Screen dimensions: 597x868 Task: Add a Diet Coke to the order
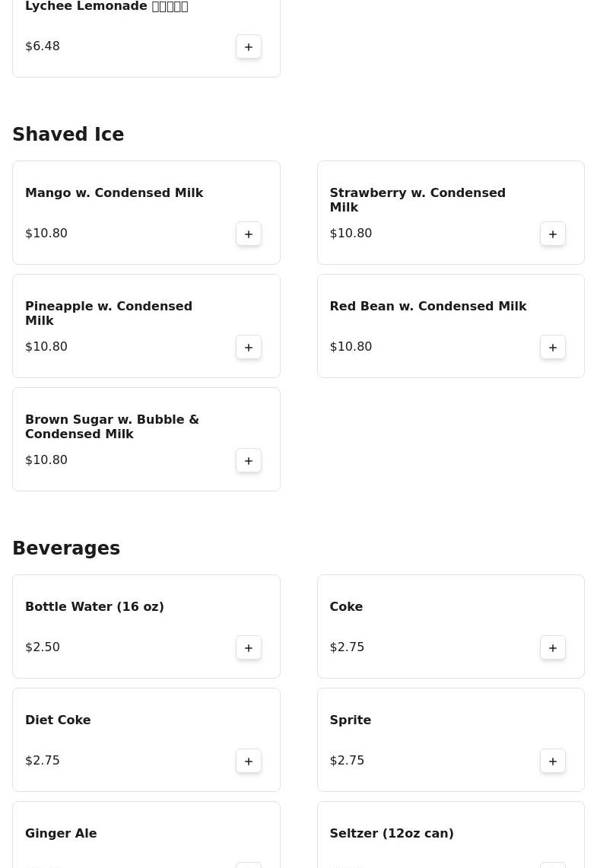coord(249,761)
